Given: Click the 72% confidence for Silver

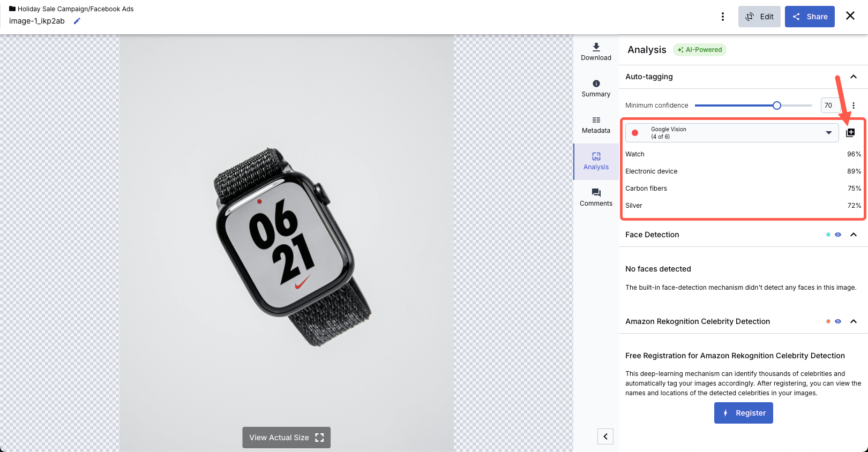Looking at the screenshot, I should (854, 206).
